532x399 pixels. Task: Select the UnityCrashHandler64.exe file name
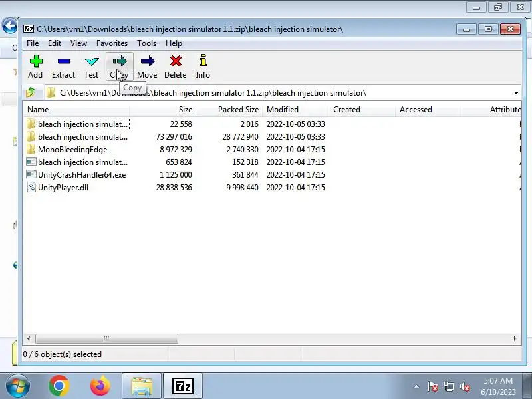[82, 175]
